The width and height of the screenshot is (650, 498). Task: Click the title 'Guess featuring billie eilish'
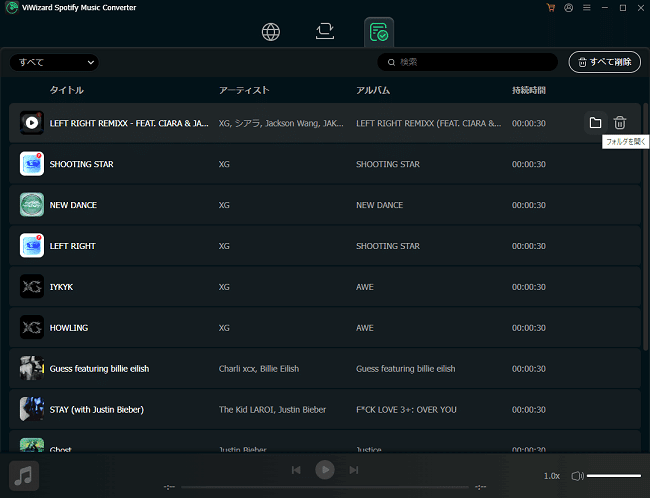point(99,369)
